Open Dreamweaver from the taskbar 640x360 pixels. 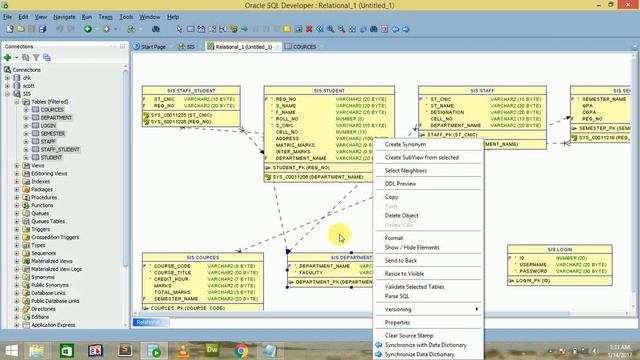[x=212, y=350]
